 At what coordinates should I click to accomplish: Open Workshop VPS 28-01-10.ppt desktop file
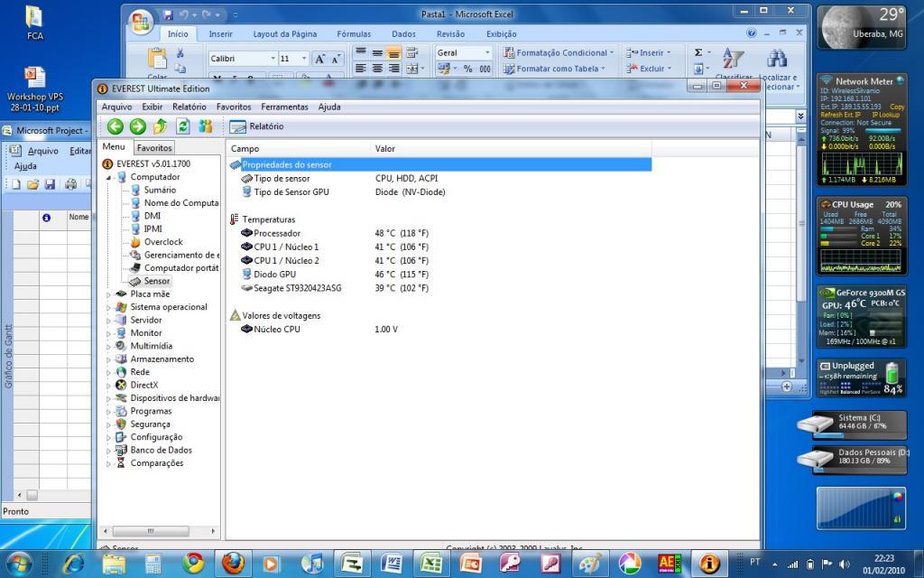pos(35,89)
